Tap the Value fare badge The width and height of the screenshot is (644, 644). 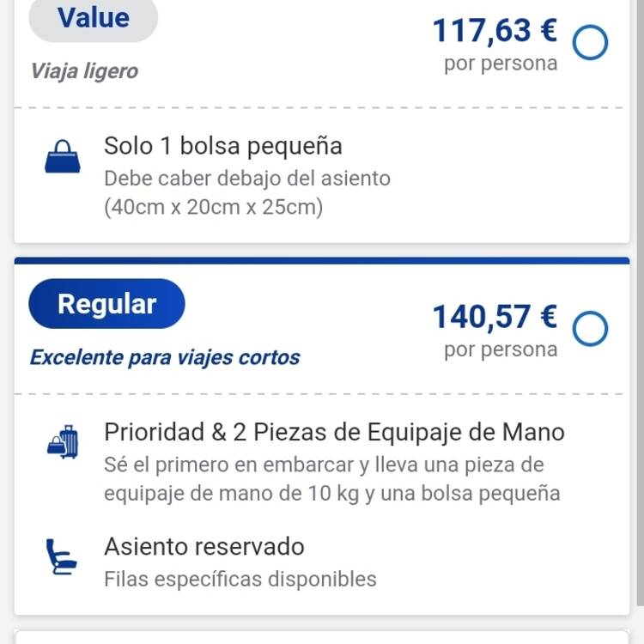tap(94, 19)
